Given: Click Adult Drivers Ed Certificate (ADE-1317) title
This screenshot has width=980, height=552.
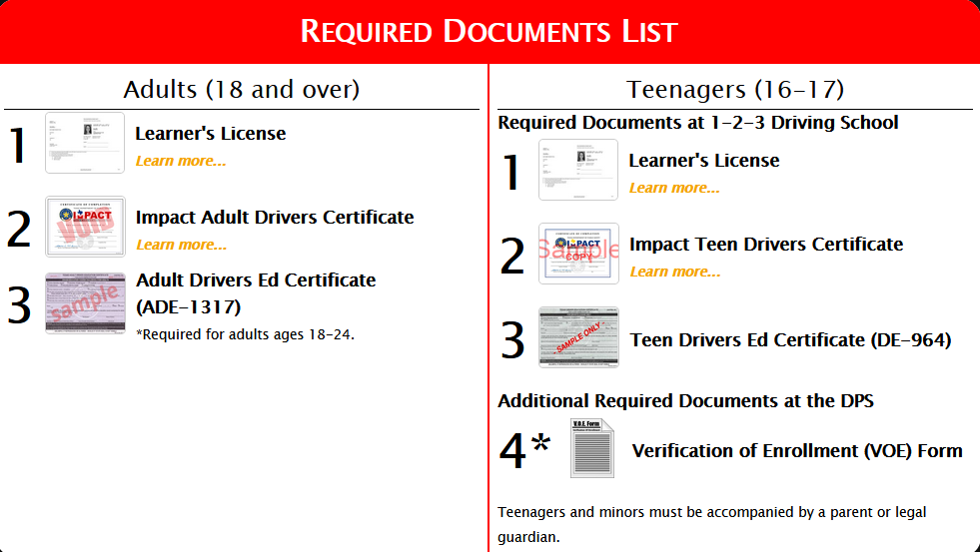Looking at the screenshot, I should point(256,293).
